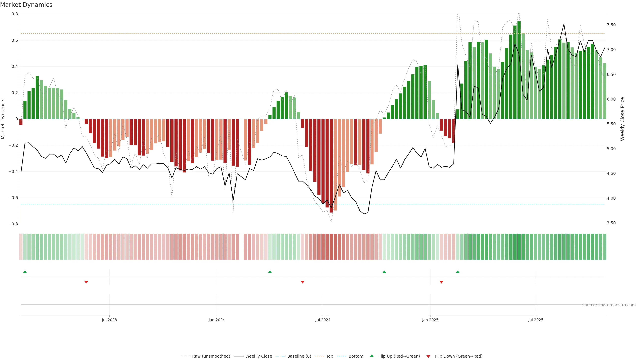644x362 pixels.
Task: Click the rightmost green Flip Up triangle marker
Action: tap(458, 272)
